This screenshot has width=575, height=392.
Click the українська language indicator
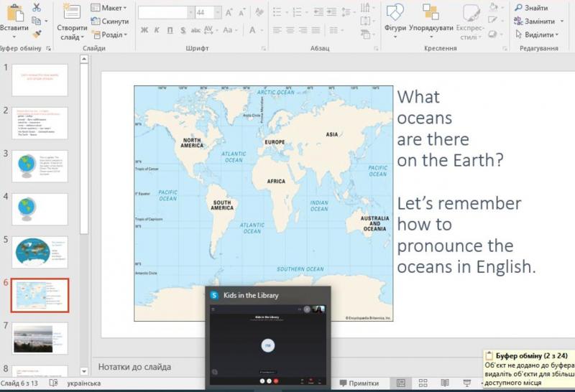click(x=83, y=383)
